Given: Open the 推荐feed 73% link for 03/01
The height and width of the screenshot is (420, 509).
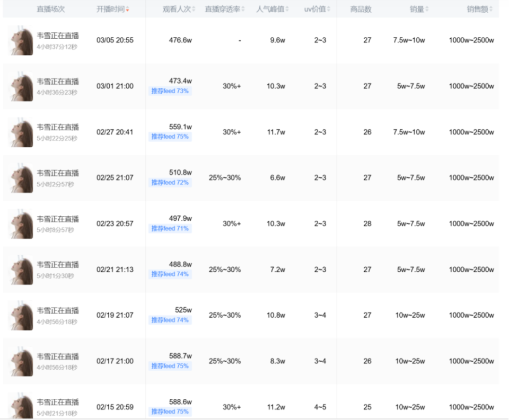Looking at the screenshot, I should pyautogui.click(x=170, y=91).
